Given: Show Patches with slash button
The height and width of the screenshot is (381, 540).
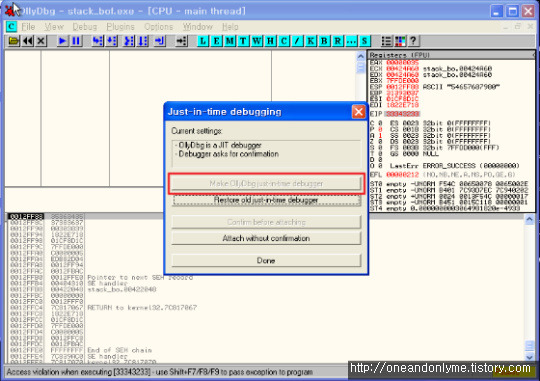Looking at the screenshot, I should point(297,41).
